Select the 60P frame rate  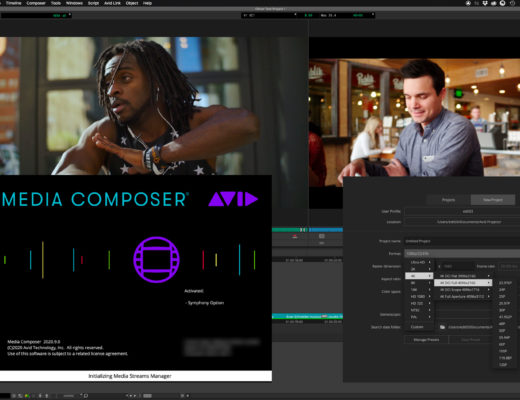[x=505, y=344]
